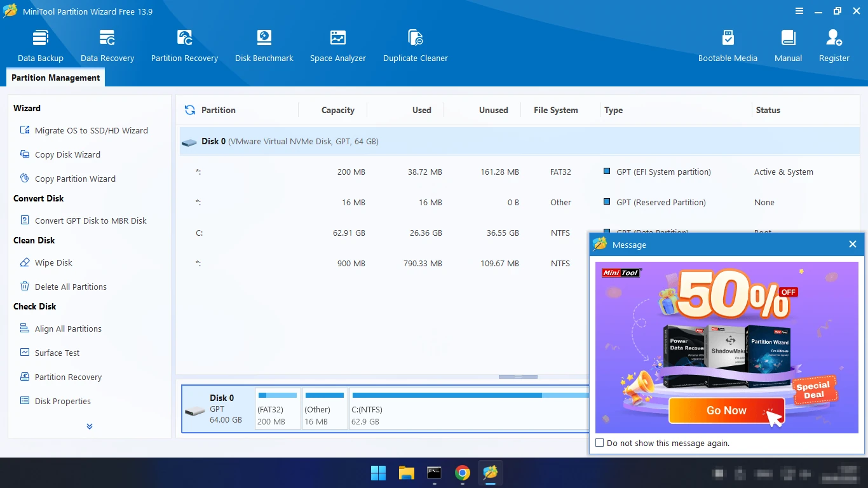The image size is (868, 488).
Task: Open the Manual
Action: pos(788,46)
